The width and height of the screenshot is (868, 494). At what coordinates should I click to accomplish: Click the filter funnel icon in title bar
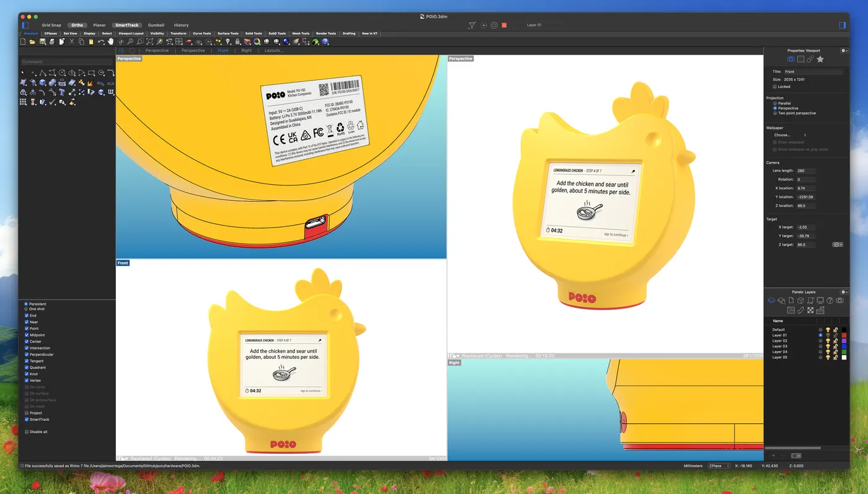point(472,25)
